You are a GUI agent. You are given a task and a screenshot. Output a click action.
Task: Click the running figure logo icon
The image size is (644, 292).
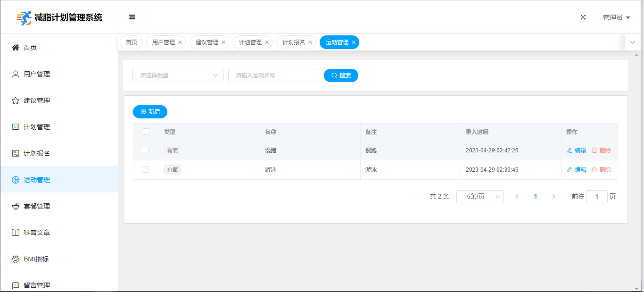pyautogui.click(x=24, y=18)
